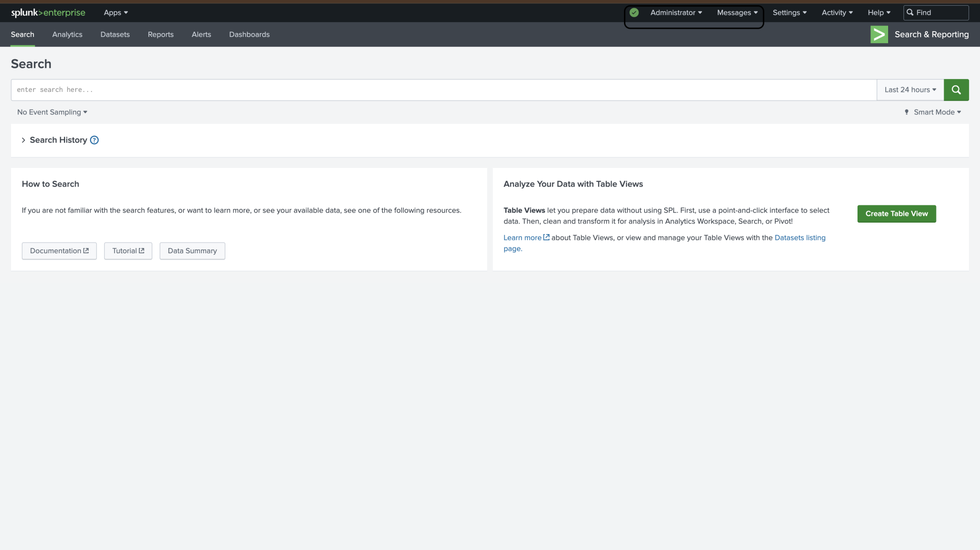Click the green search magnifier button
Viewport: 980px width, 550px height.
tap(956, 90)
